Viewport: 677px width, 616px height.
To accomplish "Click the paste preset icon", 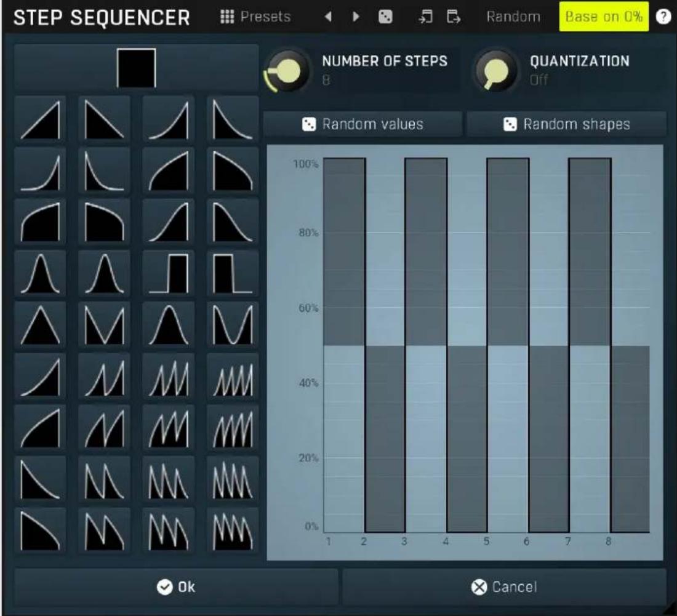I will [453, 17].
